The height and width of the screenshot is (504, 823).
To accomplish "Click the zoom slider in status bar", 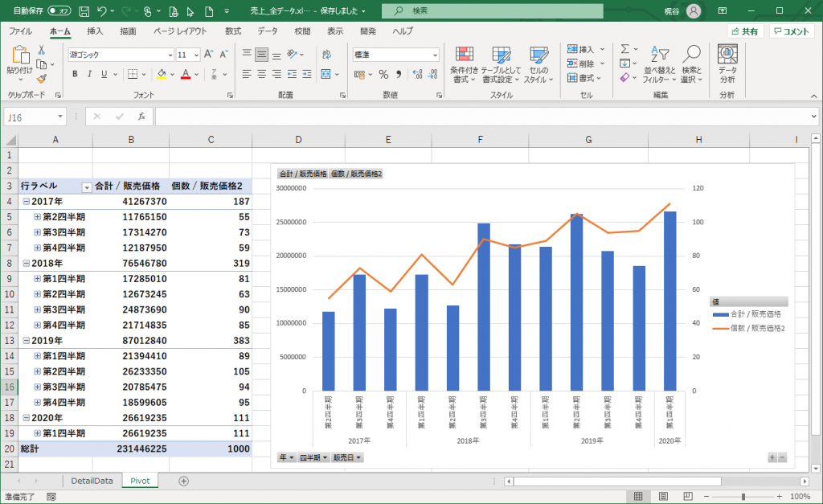I will 743,497.
